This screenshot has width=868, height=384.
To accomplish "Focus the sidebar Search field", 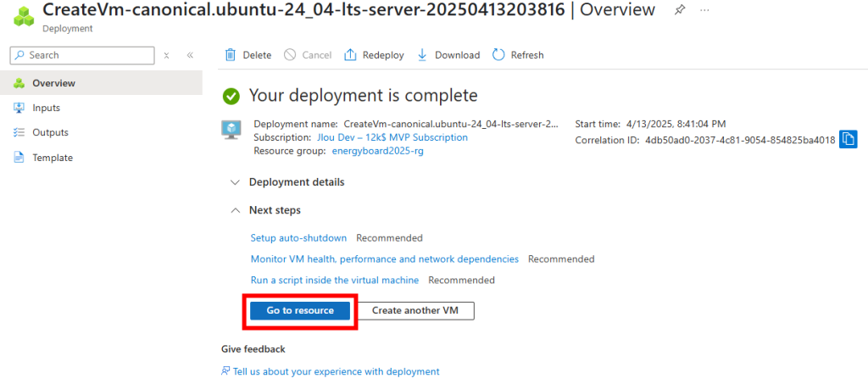I will click(x=82, y=55).
